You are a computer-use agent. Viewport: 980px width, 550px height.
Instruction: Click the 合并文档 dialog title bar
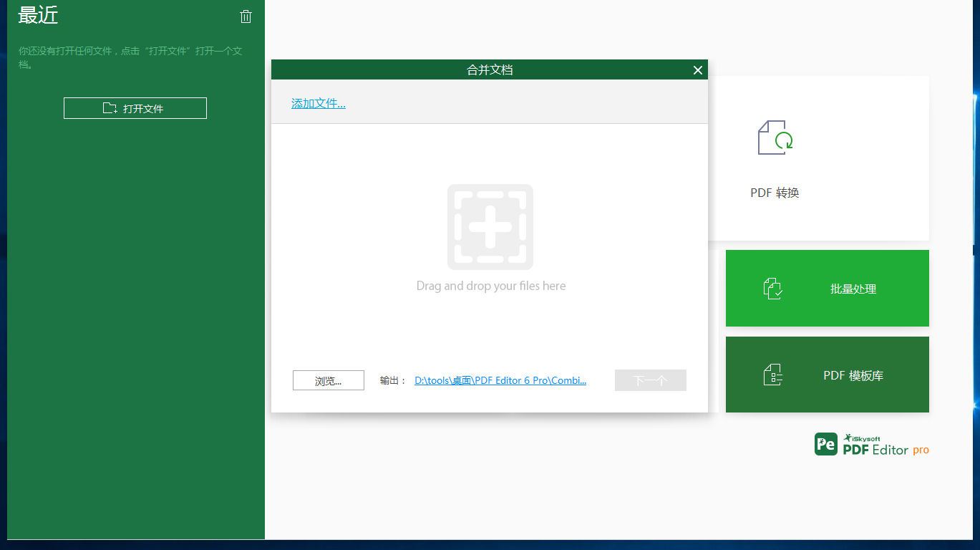(x=490, y=70)
